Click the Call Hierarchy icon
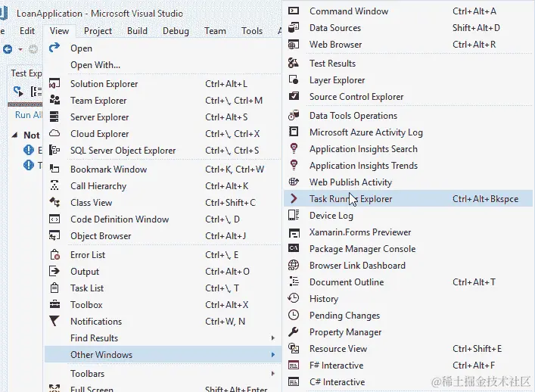Screen dimensions: 535x392 (x=54, y=185)
